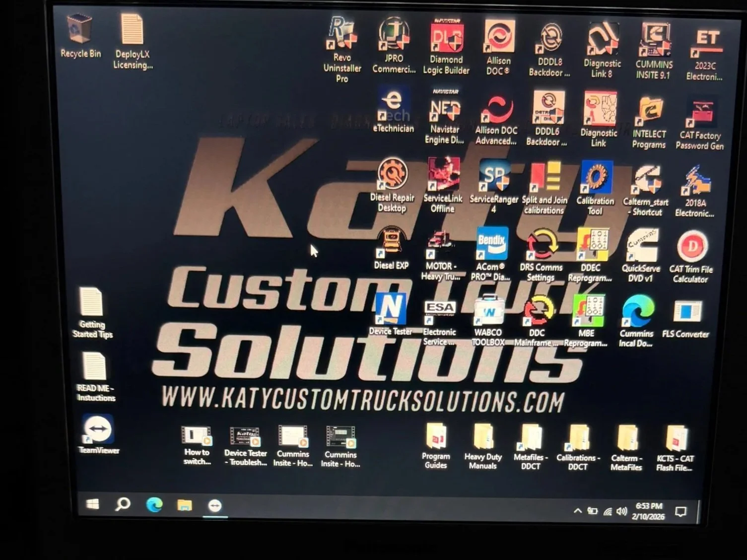Launch Microsoft Edge from taskbar
The image size is (747, 560).
154,505
